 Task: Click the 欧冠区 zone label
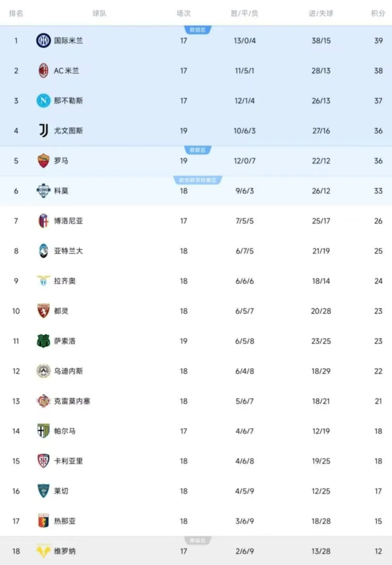(198, 30)
